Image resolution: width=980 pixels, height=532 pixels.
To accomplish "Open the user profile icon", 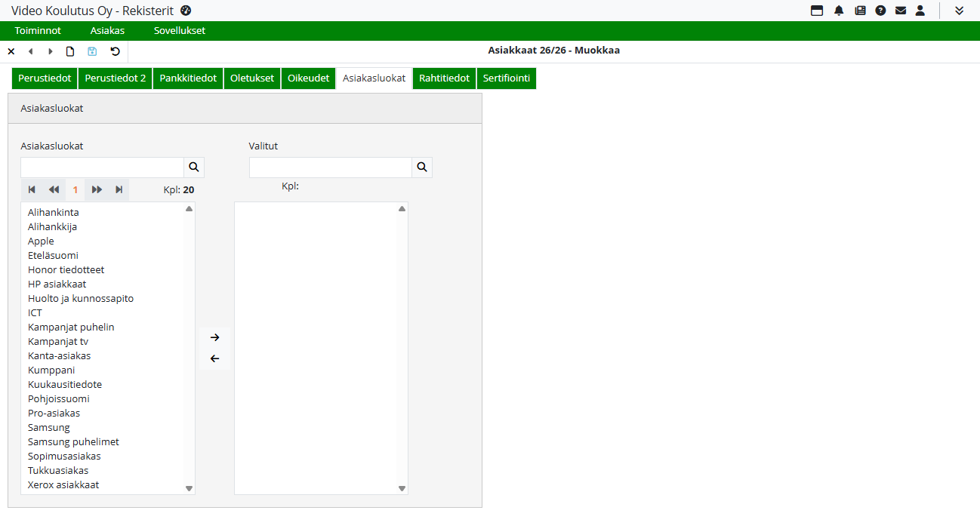I will (920, 11).
